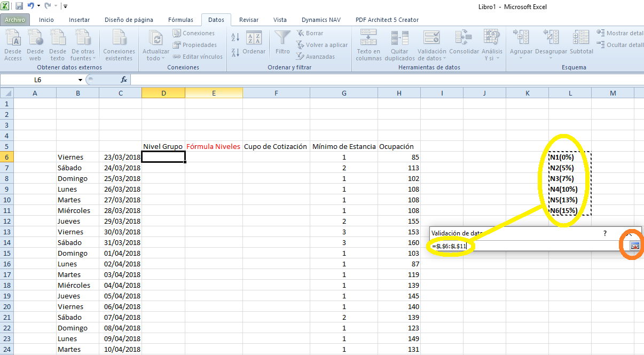
Task: Click the help question mark in the validation dialog
Action: pos(605,233)
